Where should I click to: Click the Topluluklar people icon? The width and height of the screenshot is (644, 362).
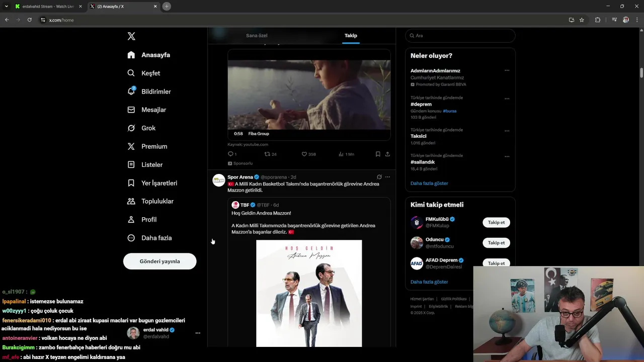coord(131,201)
